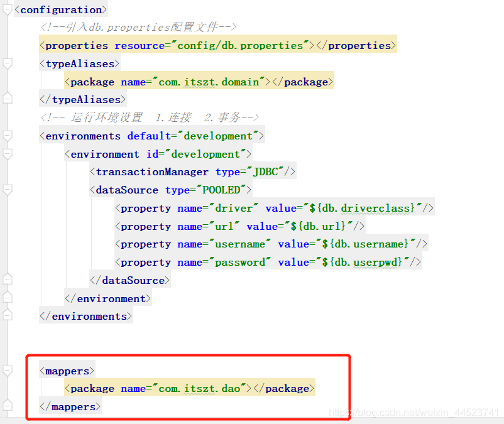Click the closing dataSource tag text

[x=130, y=280]
